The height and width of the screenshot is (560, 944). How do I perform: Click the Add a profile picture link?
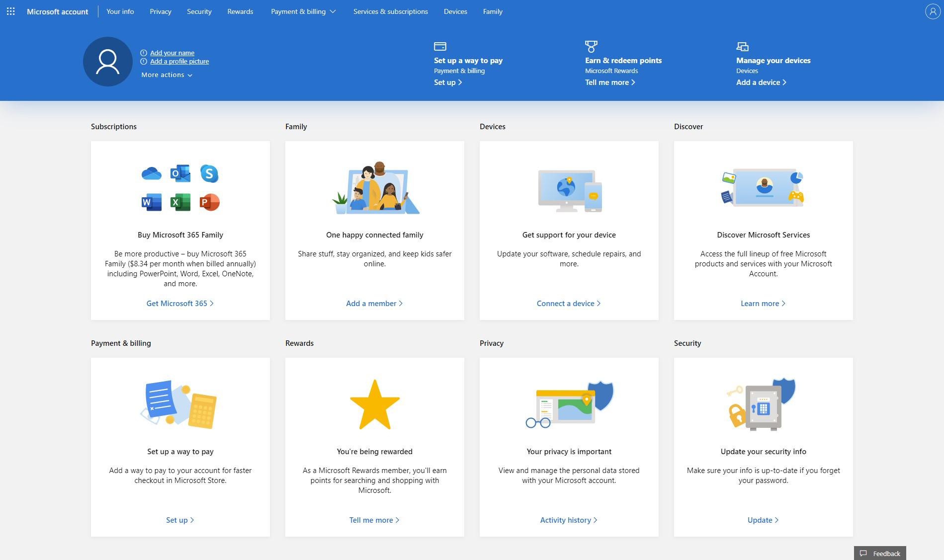pyautogui.click(x=179, y=62)
